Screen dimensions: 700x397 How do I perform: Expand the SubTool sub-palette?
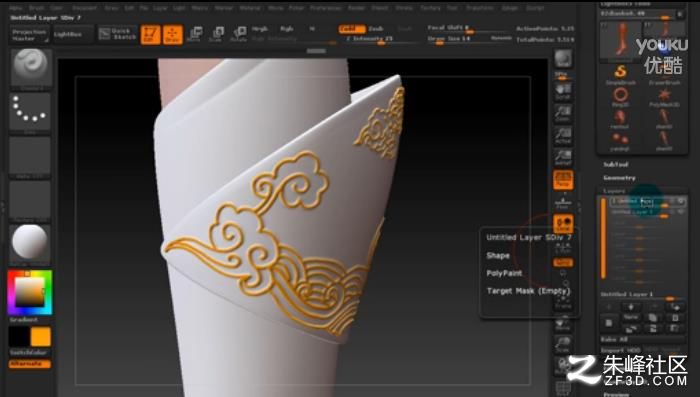click(x=616, y=164)
